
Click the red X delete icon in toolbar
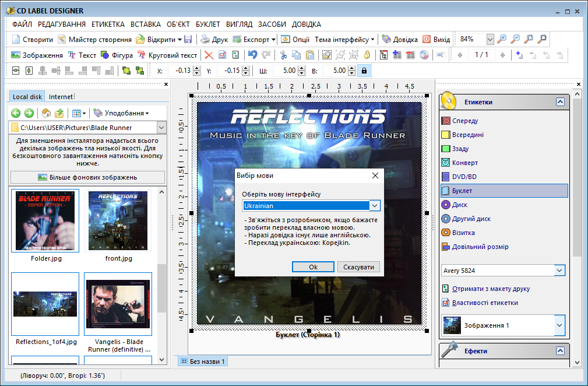209,55
